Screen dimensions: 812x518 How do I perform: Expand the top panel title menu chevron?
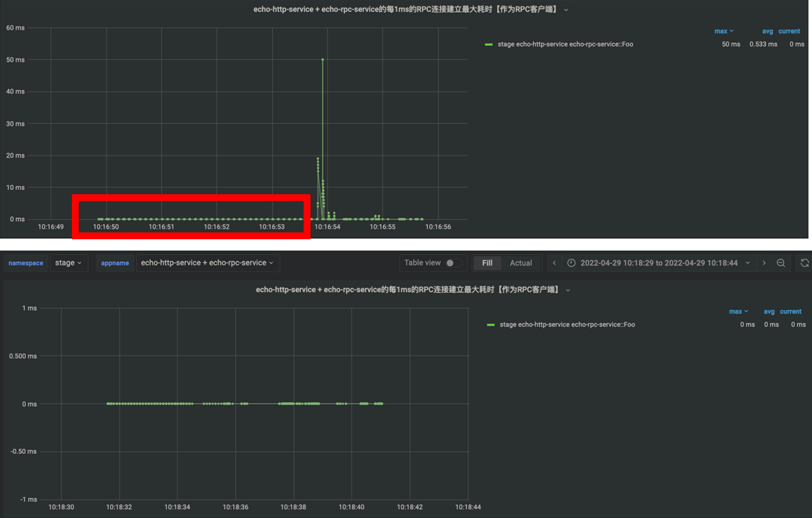(566, 10)
